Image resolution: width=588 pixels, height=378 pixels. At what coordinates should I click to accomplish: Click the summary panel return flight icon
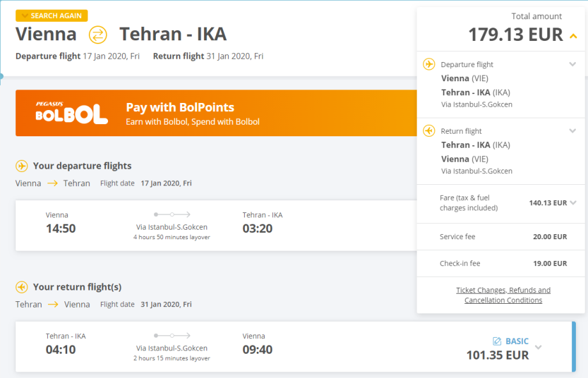(429, 131)
